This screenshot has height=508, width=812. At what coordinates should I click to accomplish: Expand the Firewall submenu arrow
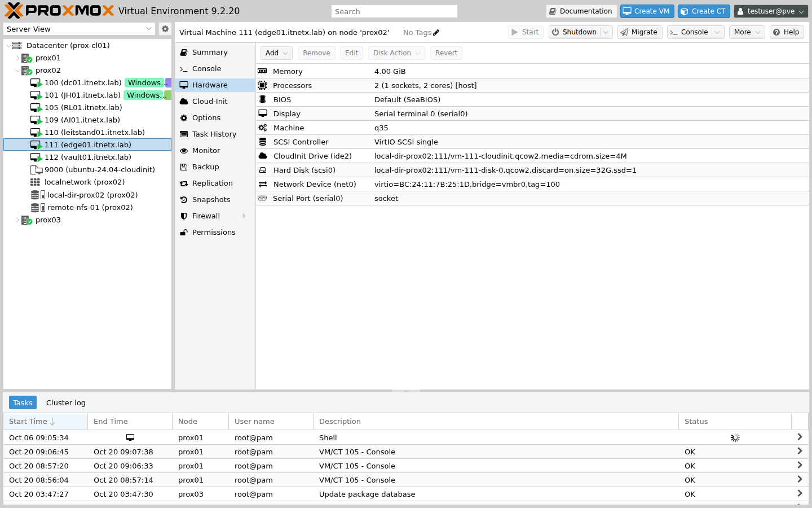[244, 216]
